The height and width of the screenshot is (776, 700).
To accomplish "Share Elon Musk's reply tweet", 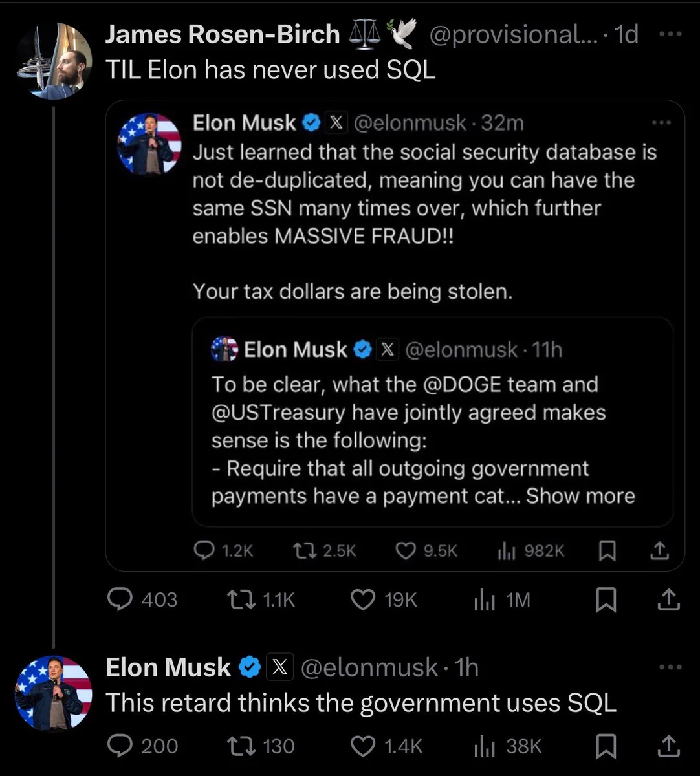I will click(x=668, y=746).
